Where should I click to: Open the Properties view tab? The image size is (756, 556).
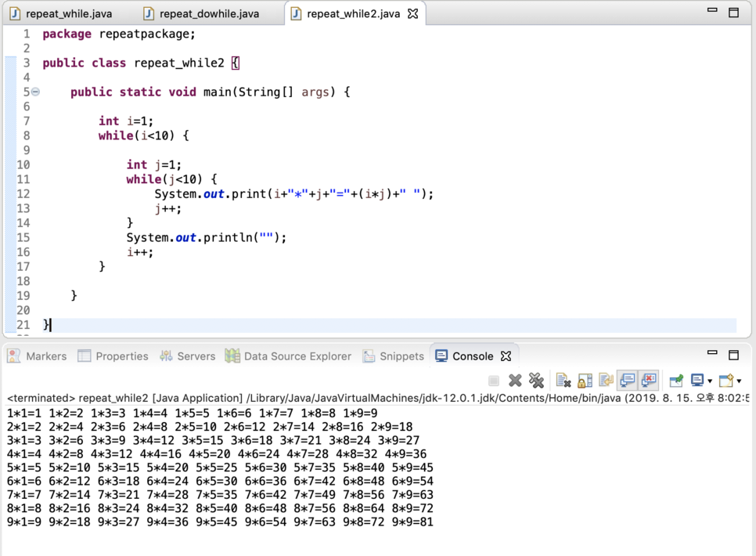coord(113,356)
